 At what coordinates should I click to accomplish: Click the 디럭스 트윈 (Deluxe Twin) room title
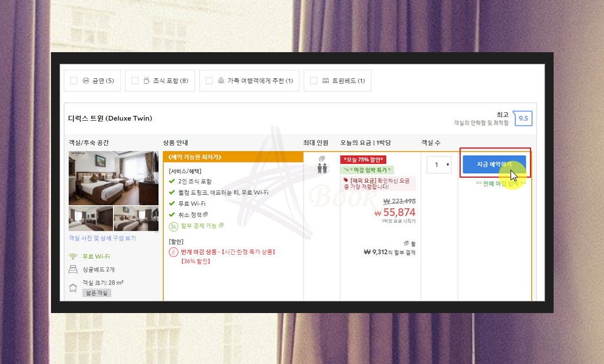coord(110,118)
